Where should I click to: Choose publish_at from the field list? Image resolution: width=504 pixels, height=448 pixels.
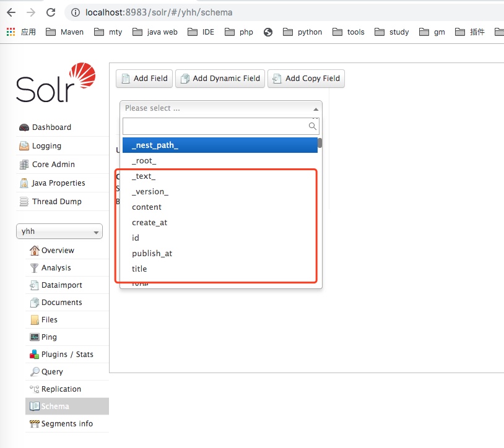[152, 253]
